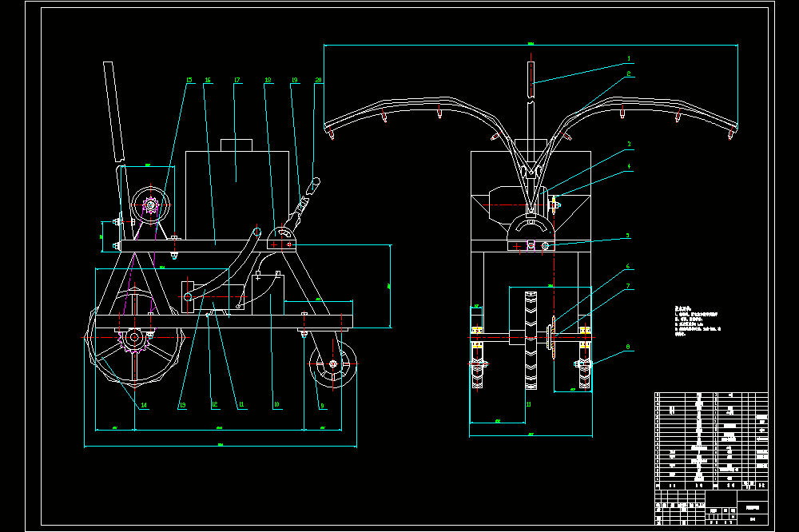Viewport: 799px width, 532px height.
Task: Select part label 14 below rear wheel
Action: pos(144,406)
